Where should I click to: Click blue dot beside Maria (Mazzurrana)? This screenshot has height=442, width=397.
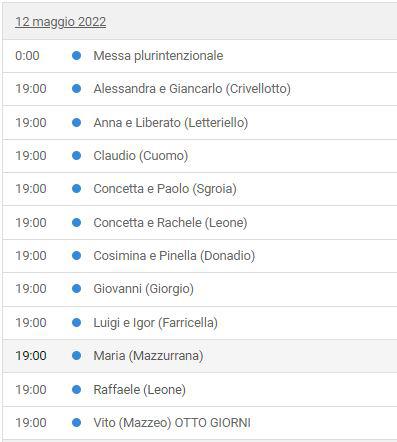76,356
